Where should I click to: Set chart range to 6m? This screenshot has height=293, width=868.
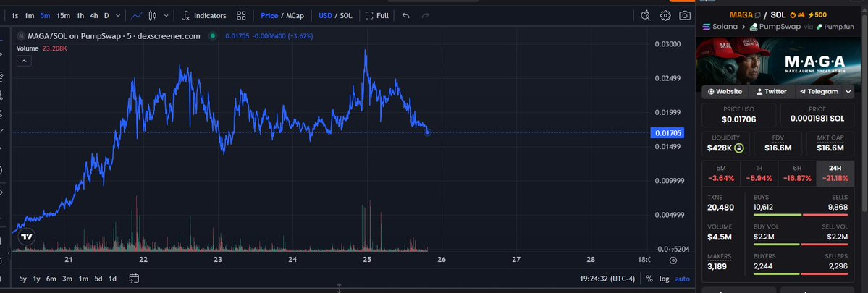click(x=51, y=279)
